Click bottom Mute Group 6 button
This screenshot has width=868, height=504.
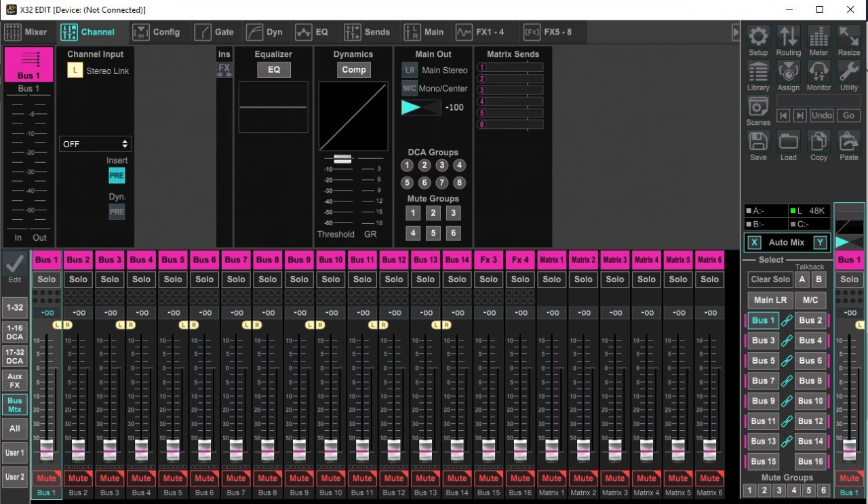click(824, 490)
